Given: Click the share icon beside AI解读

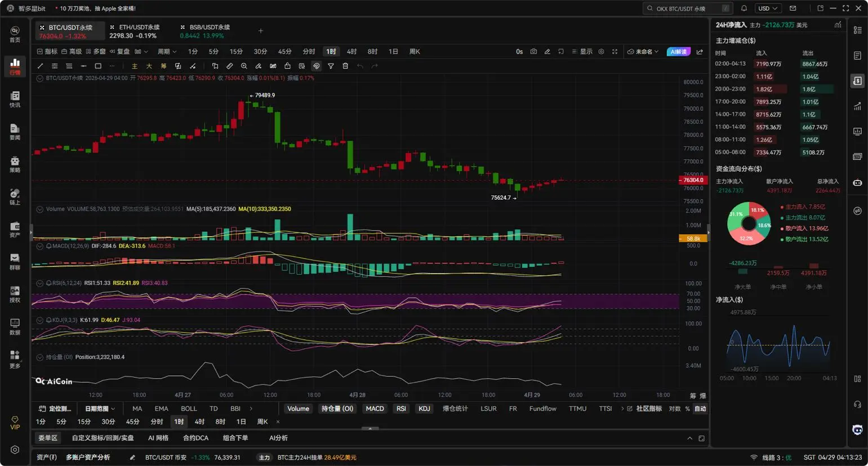Looking at the screenshot, I should point(700,52).
